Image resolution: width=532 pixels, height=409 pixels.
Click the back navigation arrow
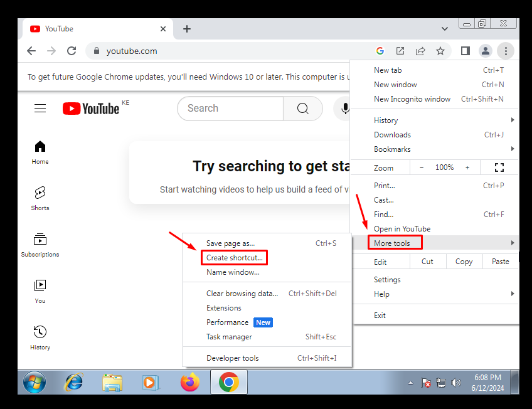click(31, 51)
